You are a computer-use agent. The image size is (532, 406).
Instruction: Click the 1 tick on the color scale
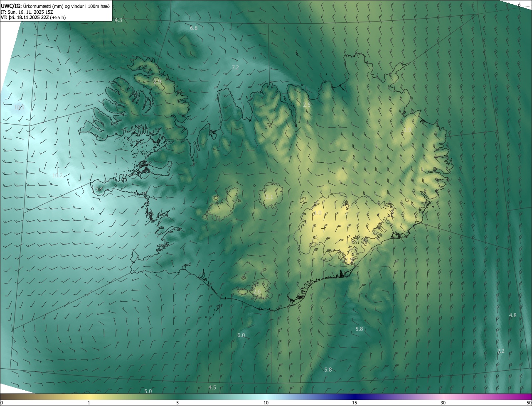pyautogui.click(x=89, y=403)
